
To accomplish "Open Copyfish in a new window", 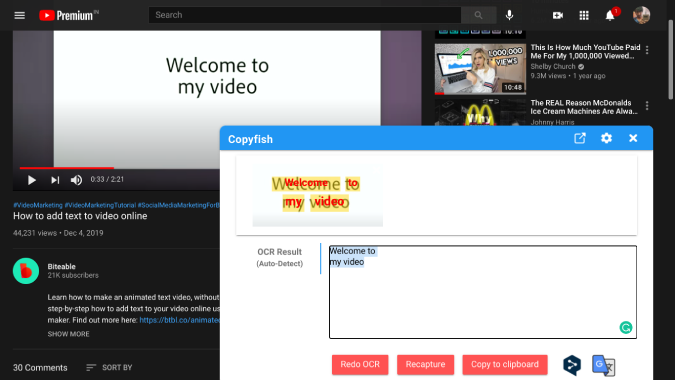I will pyautogui.click(x=580, y=138).
